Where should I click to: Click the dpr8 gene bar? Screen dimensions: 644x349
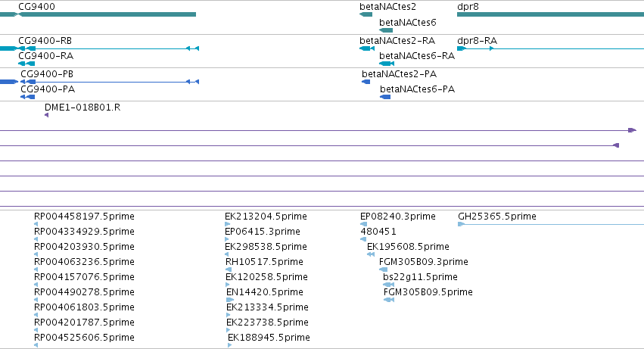[550, 14]
